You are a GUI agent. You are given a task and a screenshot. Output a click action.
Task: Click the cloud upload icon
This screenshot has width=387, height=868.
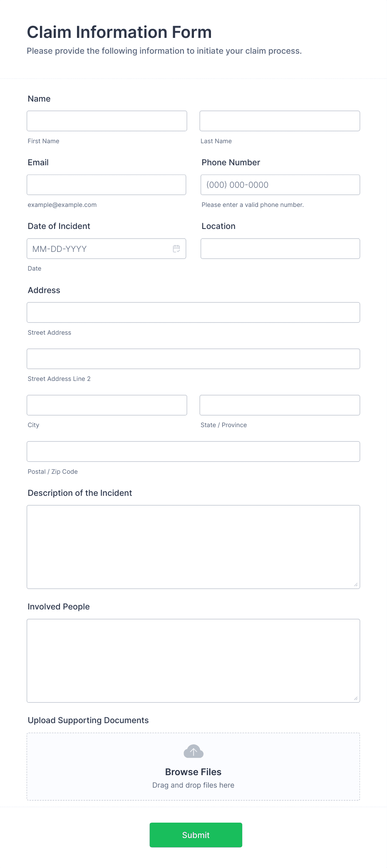coord(193,752)
